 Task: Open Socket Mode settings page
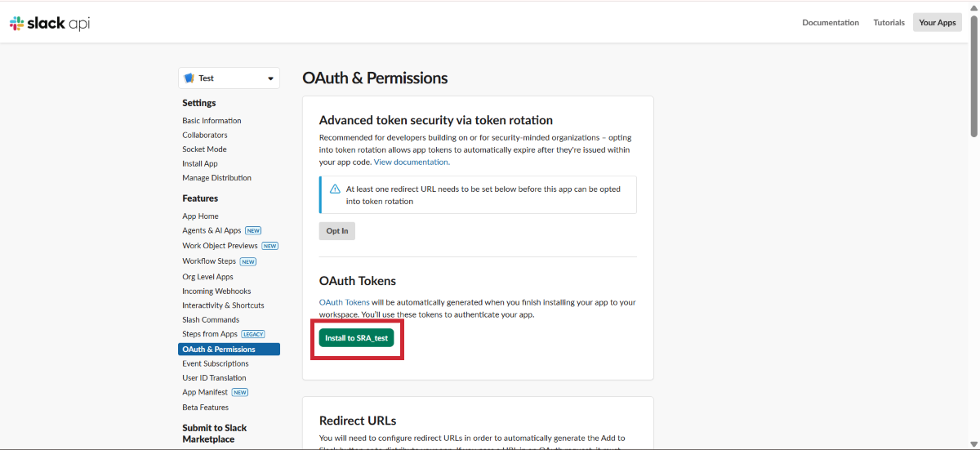(204, 149)
